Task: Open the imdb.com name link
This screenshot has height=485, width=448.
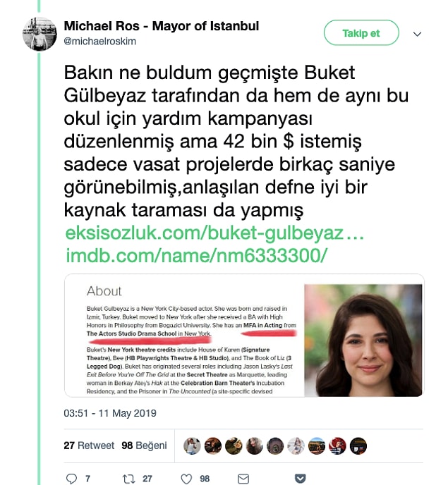Action: (196, 255)
